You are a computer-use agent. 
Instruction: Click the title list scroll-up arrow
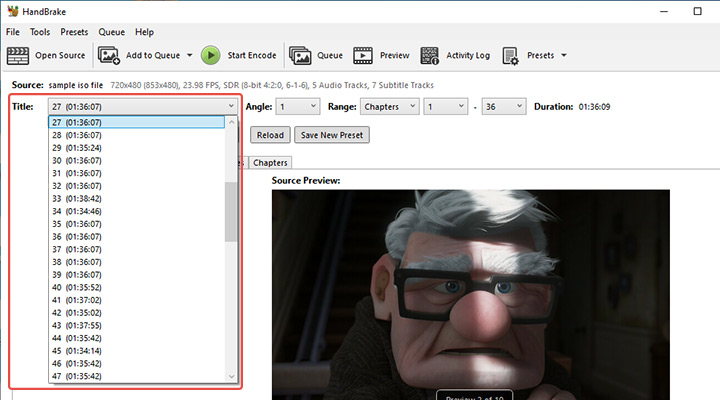coord(231,122)
